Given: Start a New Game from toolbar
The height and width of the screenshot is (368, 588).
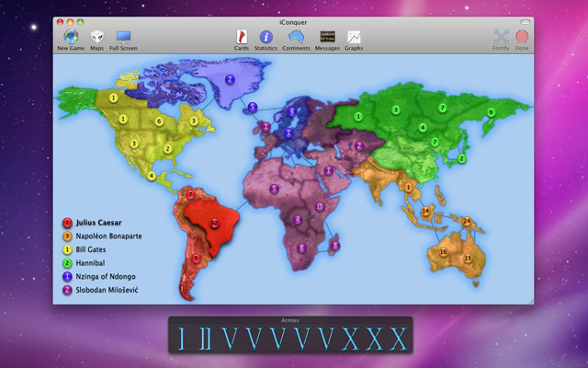Looking at the screenshot, I should [68, 37].
